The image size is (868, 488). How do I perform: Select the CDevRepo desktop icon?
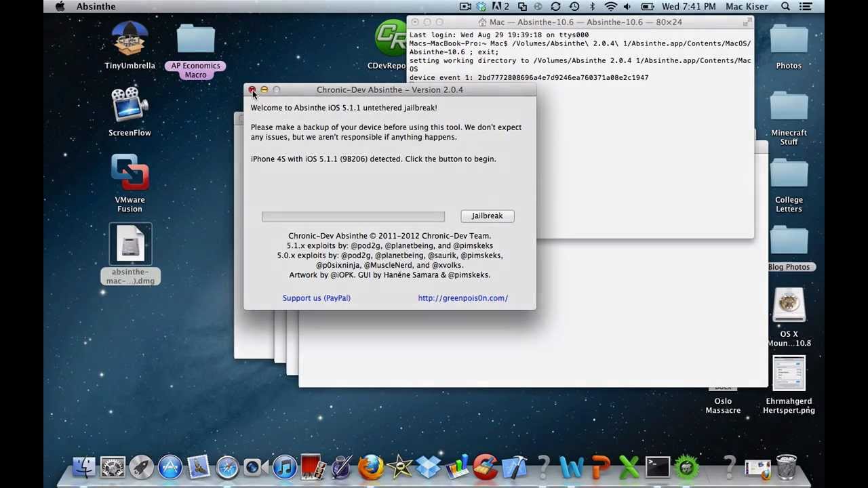(x=389, y=45)
